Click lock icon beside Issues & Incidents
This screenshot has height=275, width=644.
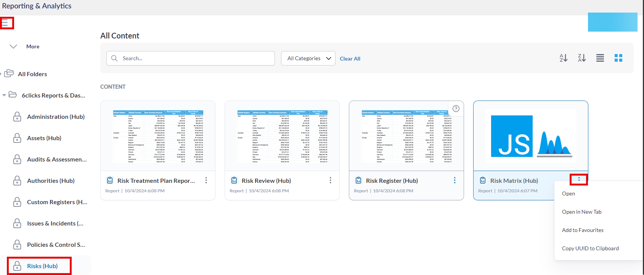click(x=17, y=223)
